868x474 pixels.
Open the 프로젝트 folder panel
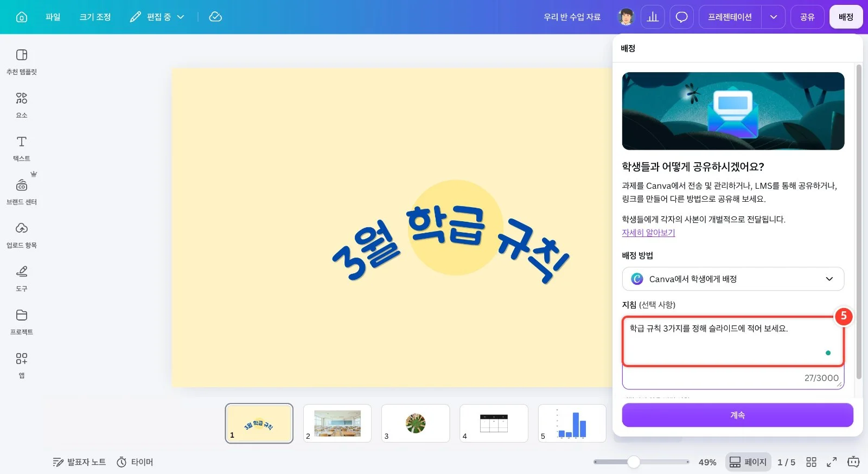point(22,322)
